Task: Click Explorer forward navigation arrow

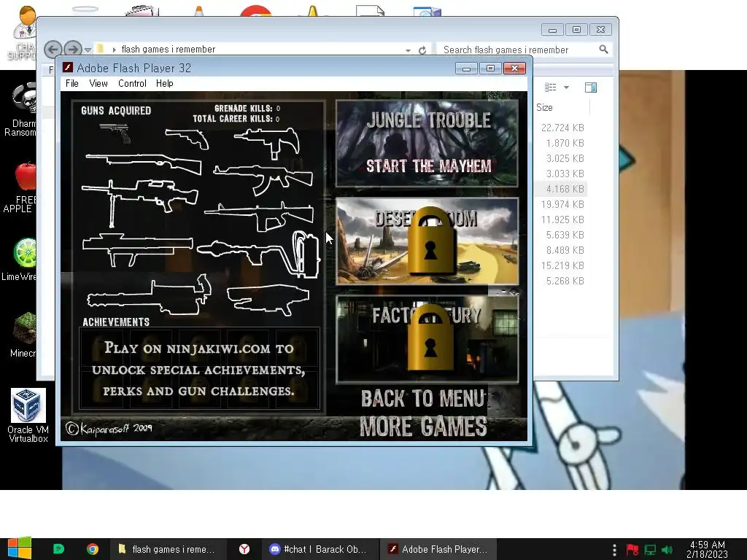Action: pyautogui.click(x=72, y=49)
